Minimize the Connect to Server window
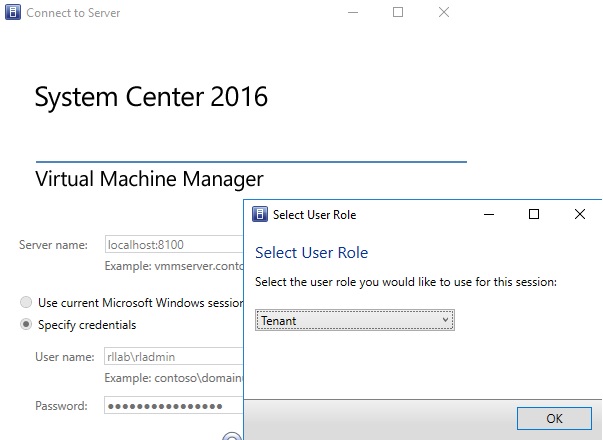This screenshot has width=603, height=440. pyautogui.click(x=353, y=12)
